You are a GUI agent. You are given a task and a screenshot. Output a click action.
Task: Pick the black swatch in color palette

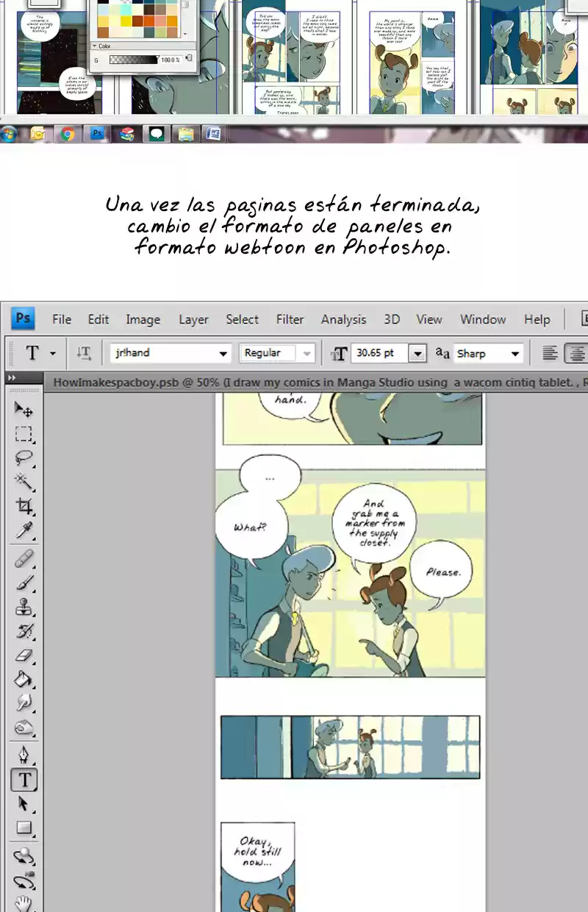[x=103, y=3]
